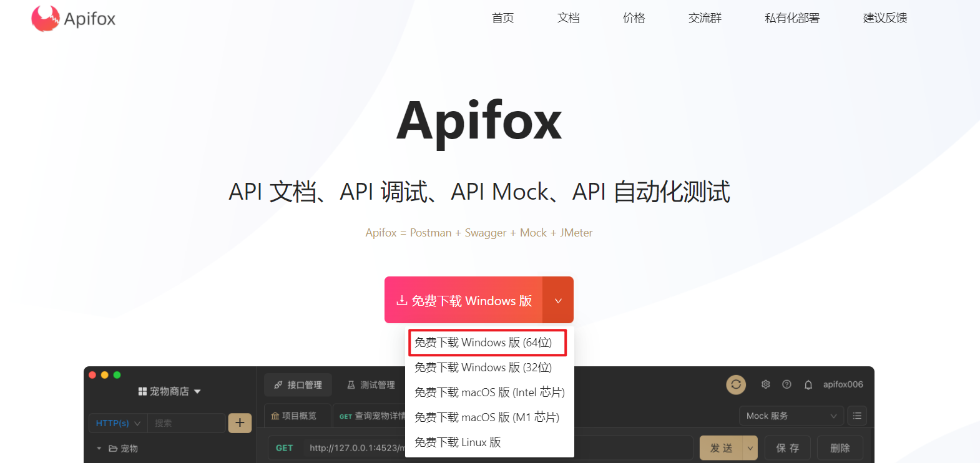
Task: Open the HTTP(s) protocol dropdown
Action: tap(118, 423)
